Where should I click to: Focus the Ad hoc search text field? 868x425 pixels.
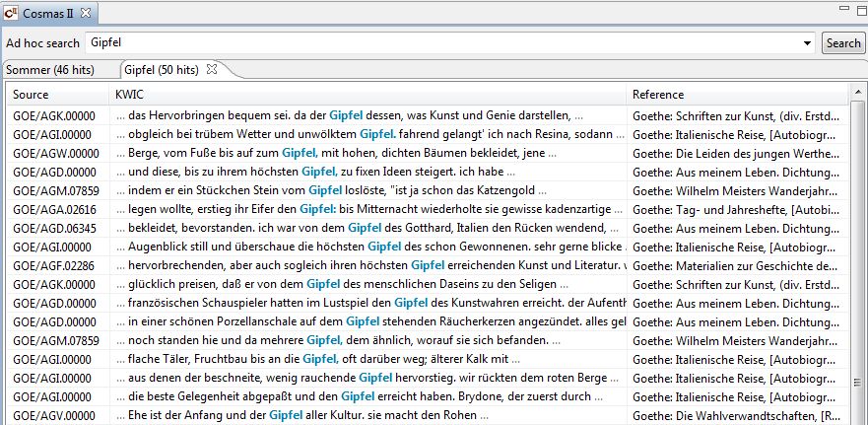[443, 43]
